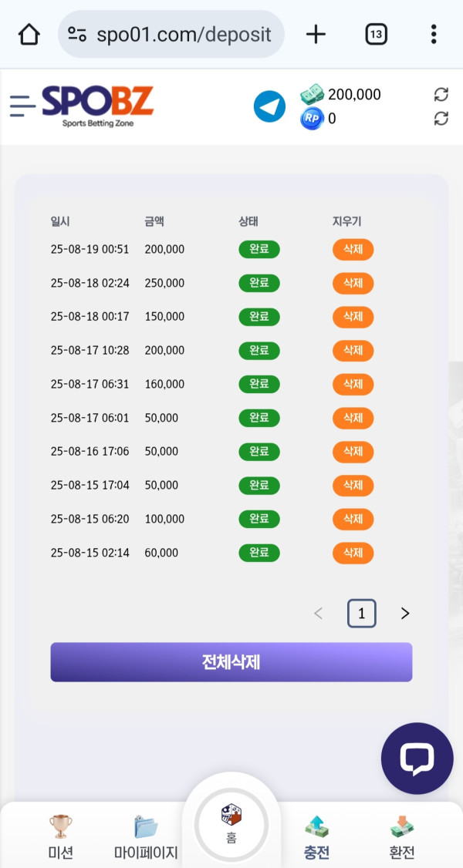The width and height of the screenshot is (463, 868).
Task: Show the 13 open tabs switcher
Action: pos(376,35)
